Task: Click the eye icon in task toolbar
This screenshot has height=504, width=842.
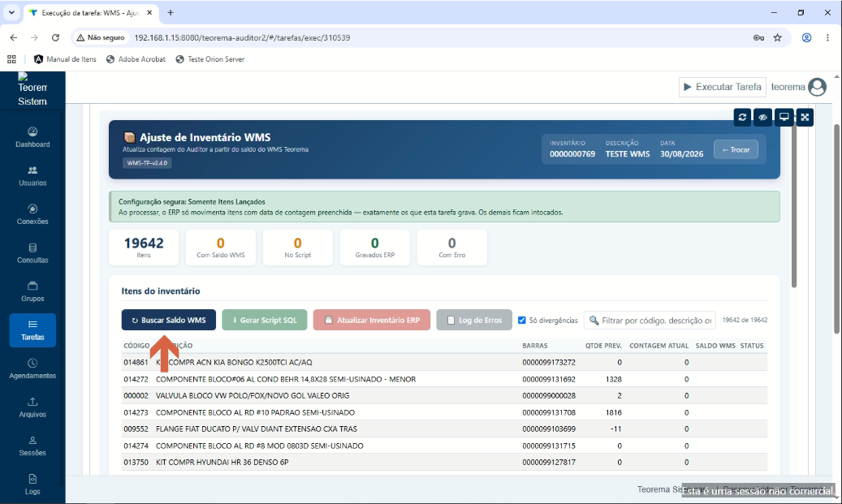Action: pyautogui.click(x=763, y=117)
